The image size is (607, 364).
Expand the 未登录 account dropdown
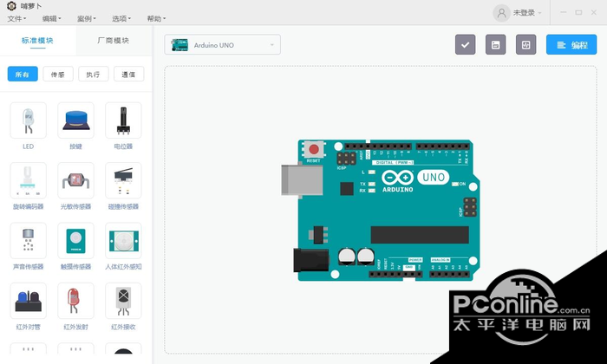pos(527,13)
